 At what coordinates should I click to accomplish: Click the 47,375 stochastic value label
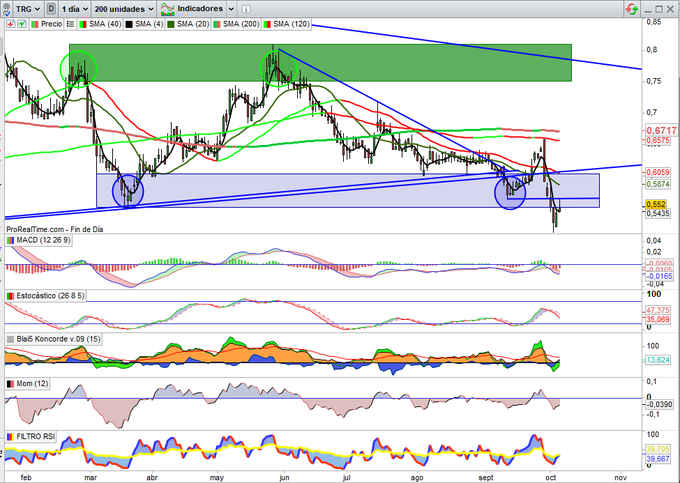click(658, 310)
